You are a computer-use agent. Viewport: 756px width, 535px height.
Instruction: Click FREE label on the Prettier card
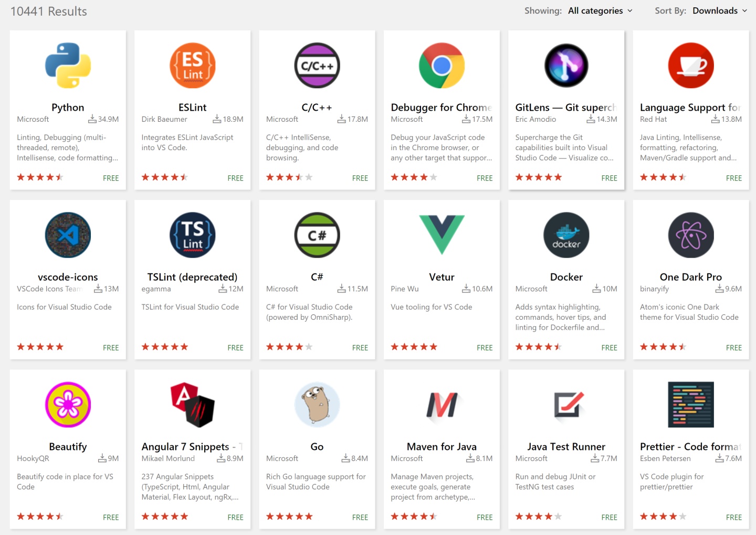734,517
